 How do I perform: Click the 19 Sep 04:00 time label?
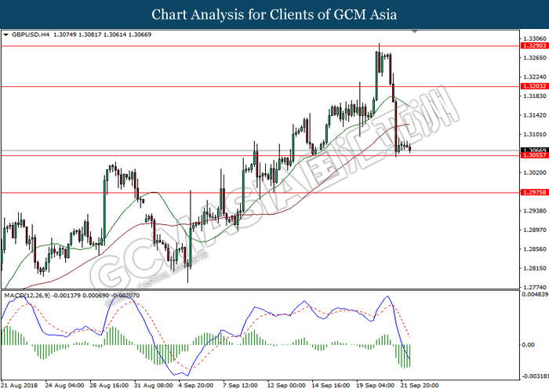click(376, 386)
